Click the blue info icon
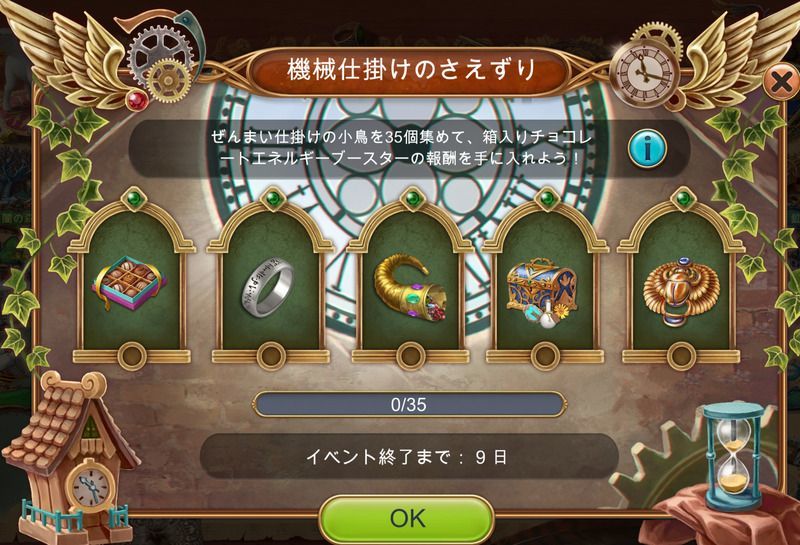This screenshot has height=545, width=800. (x=647, y=148)
